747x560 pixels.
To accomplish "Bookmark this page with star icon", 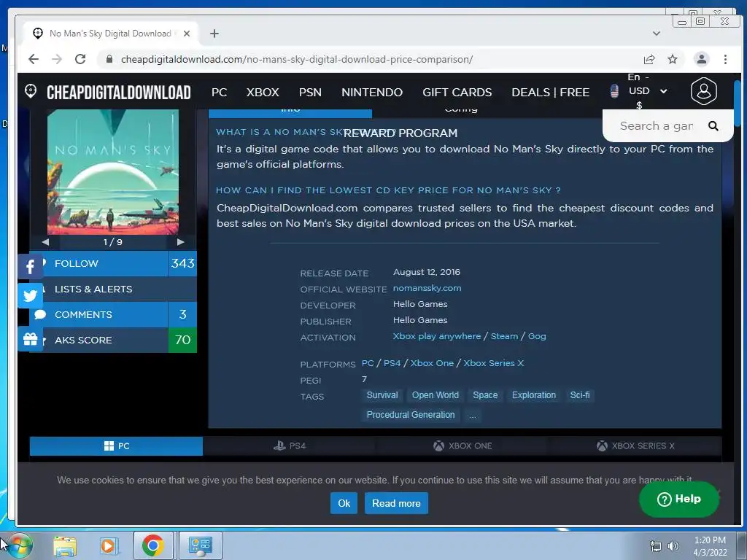I will tap(672, 59).
